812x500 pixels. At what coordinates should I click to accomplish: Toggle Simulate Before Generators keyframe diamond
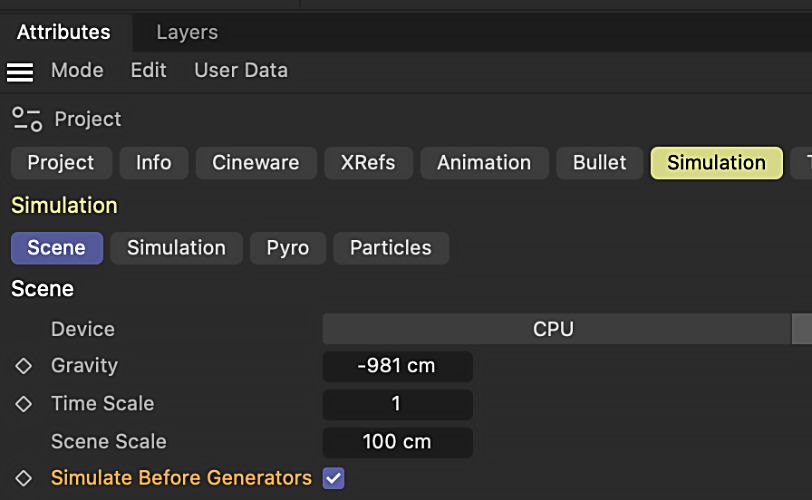coord(23,478)
